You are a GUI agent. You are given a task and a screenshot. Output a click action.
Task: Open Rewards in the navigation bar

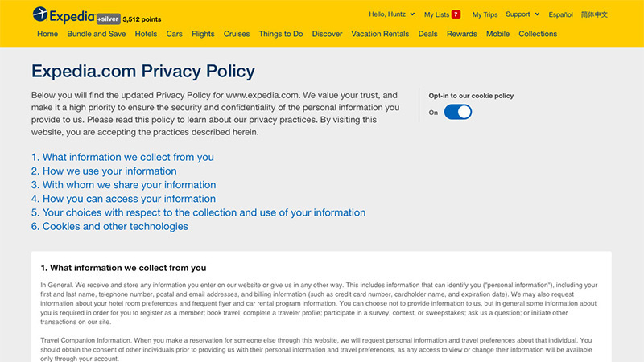[461, 34]
